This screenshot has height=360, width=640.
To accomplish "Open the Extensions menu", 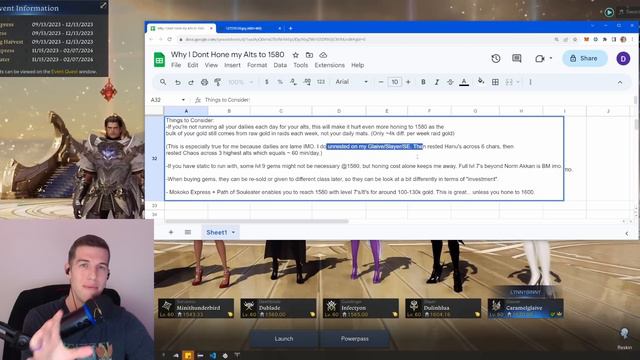I will point(329,65).
